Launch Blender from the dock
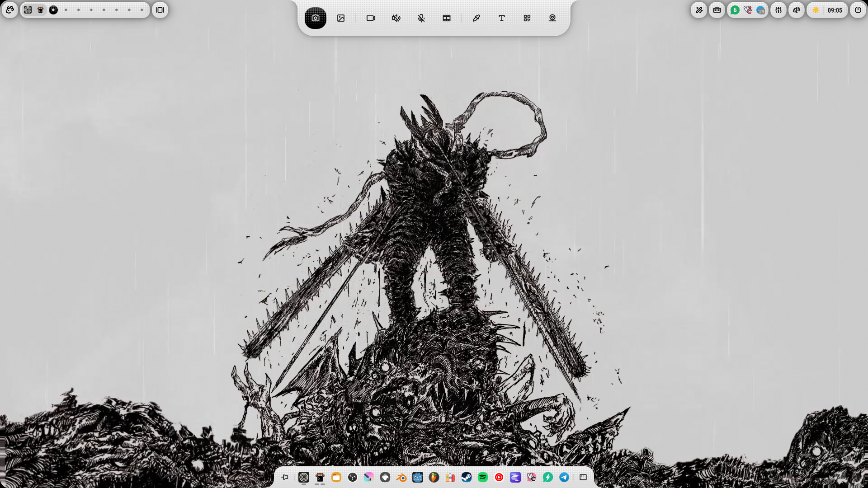 [401, 477]
